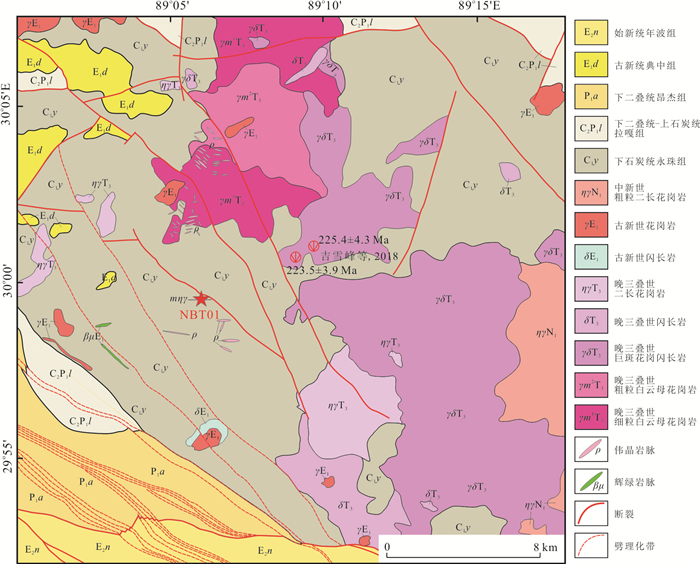Image resolution: width=700 pixels, height=564 pixels.
Task: Click the legend text 始新统年波组
Action: click(x=645, y=33)
